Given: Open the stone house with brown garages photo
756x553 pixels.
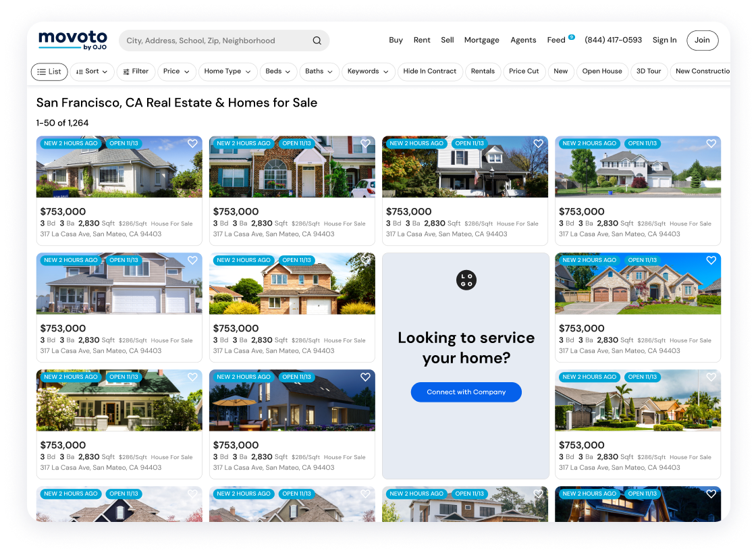Looking at the screenshot, I should (638, 284).
